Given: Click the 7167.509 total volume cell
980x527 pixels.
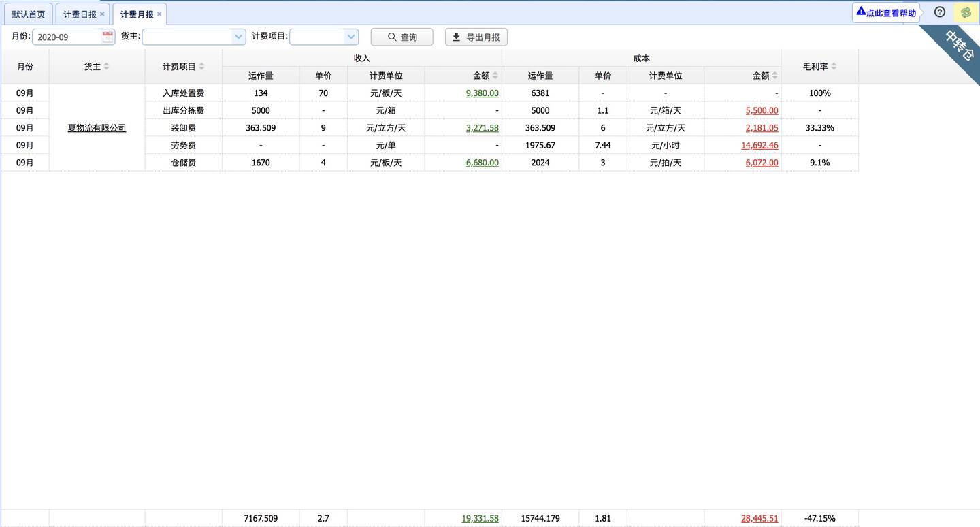Looking at the screenshot, I should coord(261,518).
